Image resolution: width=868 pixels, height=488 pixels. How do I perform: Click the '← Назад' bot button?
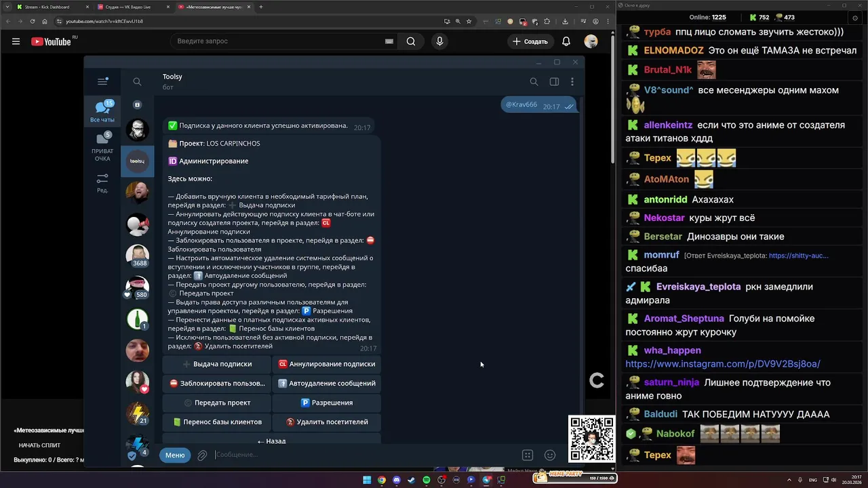coord(271,440)
